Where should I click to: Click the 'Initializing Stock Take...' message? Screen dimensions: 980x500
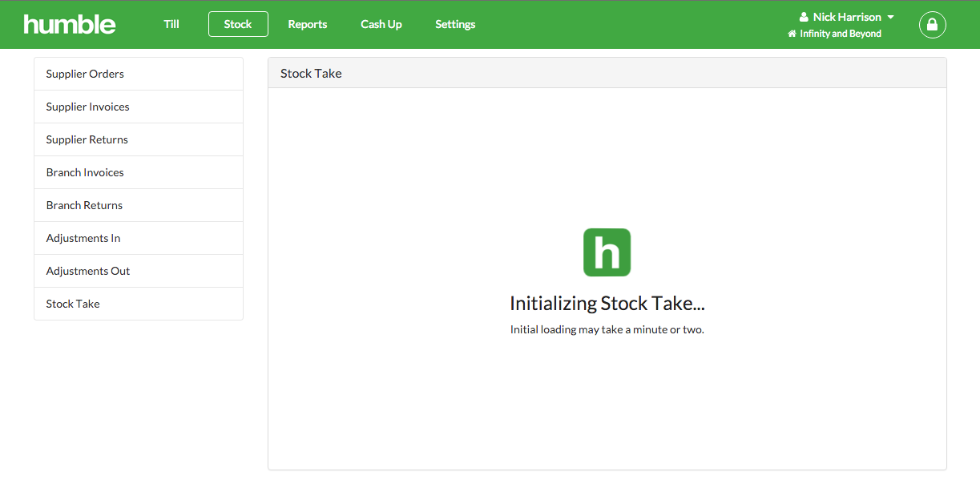607,304
